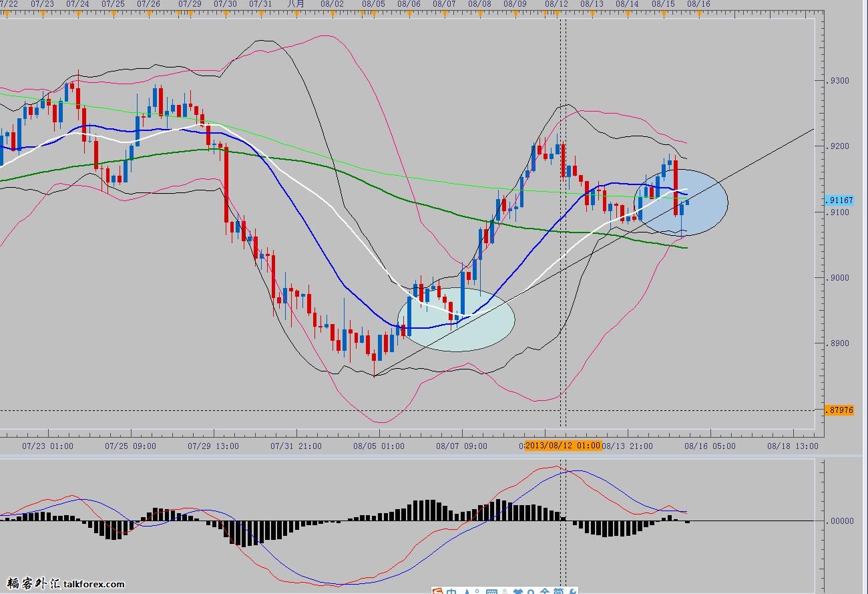
Task: Click the 07/23 01:00 time axis label
Action: 47,446
